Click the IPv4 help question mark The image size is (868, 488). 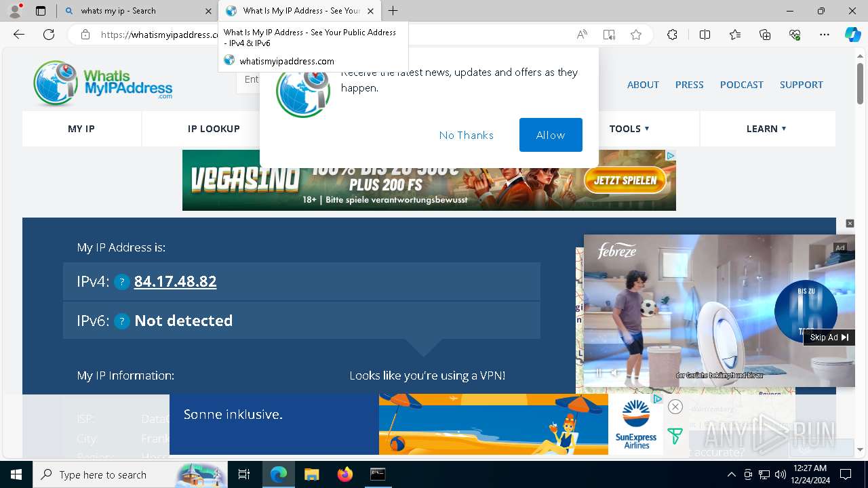click(121, 282)
